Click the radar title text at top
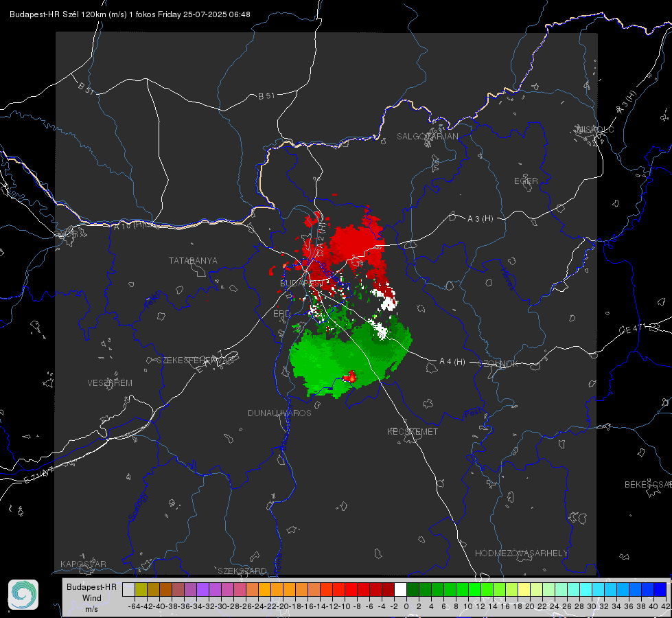 (130, 14)
